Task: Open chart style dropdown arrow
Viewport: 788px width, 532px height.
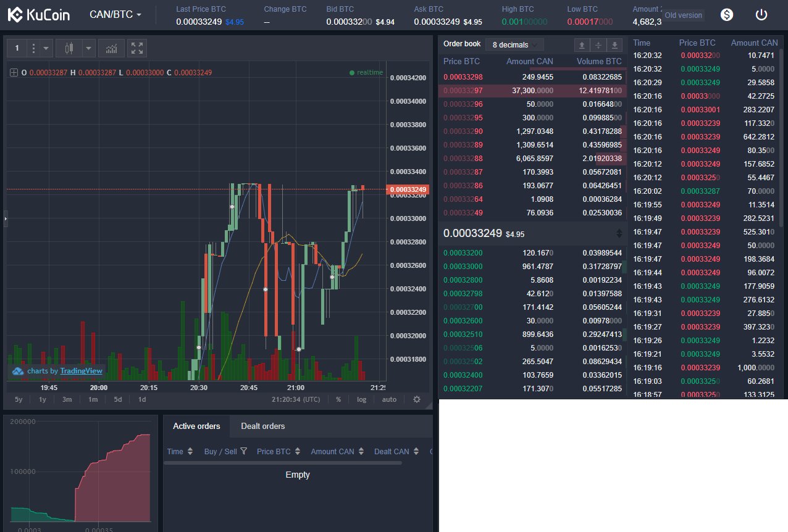Action: click(88, 48)
